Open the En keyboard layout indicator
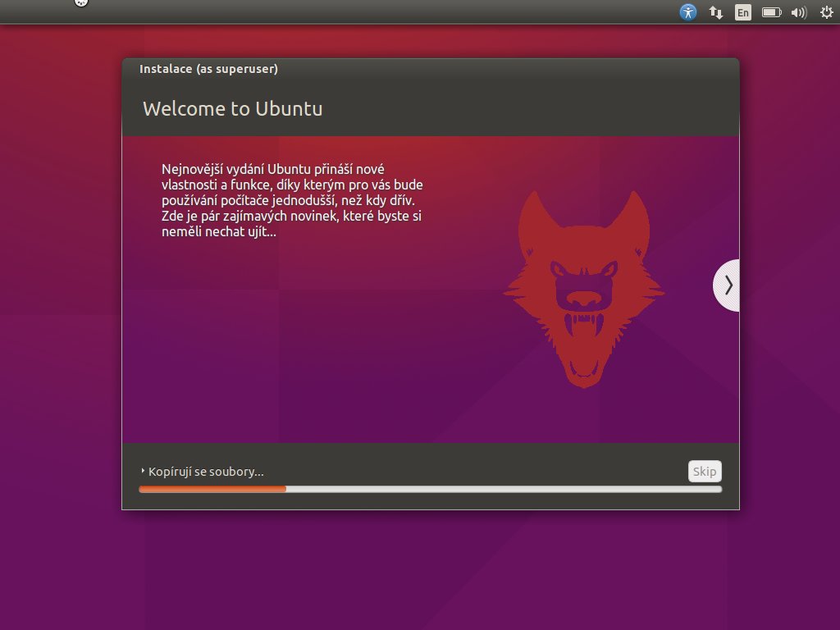This screenshot has width=840, height=630. click(x=743, y=12)
